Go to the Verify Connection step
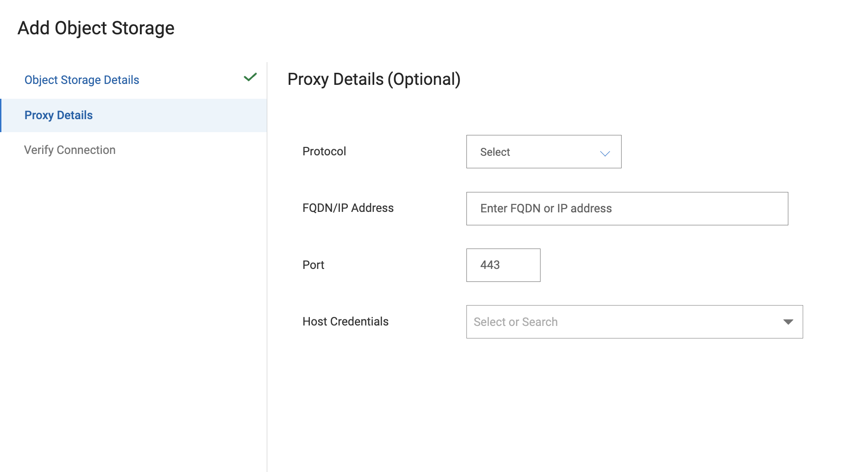The image size is (868, 472). (70, 150)
